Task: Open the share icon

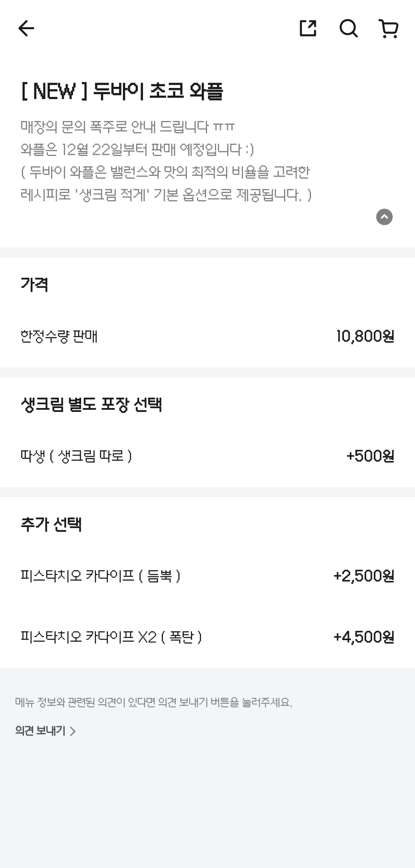Action: point(308,28)
